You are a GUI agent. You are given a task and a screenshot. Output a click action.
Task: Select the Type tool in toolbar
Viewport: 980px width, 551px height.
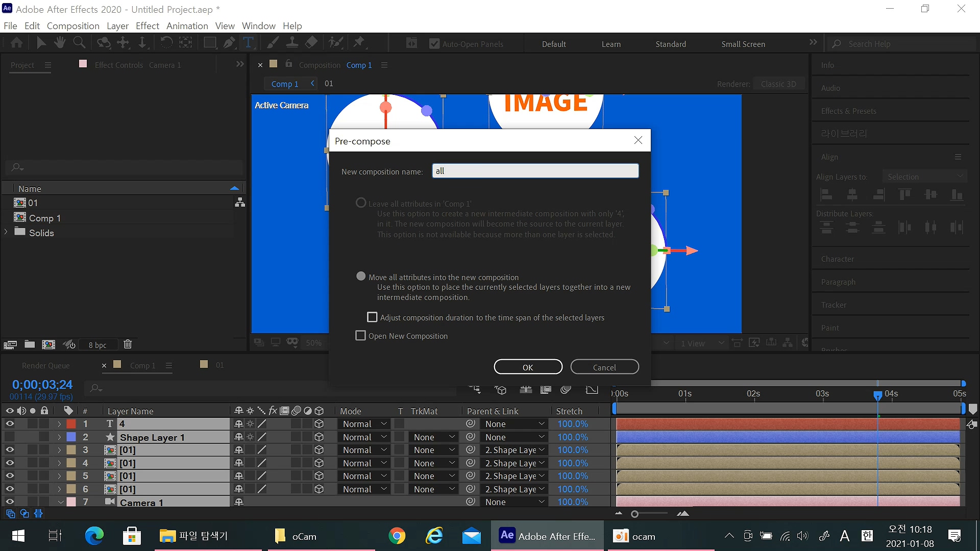pyautogui.click(x=248, y=43)
